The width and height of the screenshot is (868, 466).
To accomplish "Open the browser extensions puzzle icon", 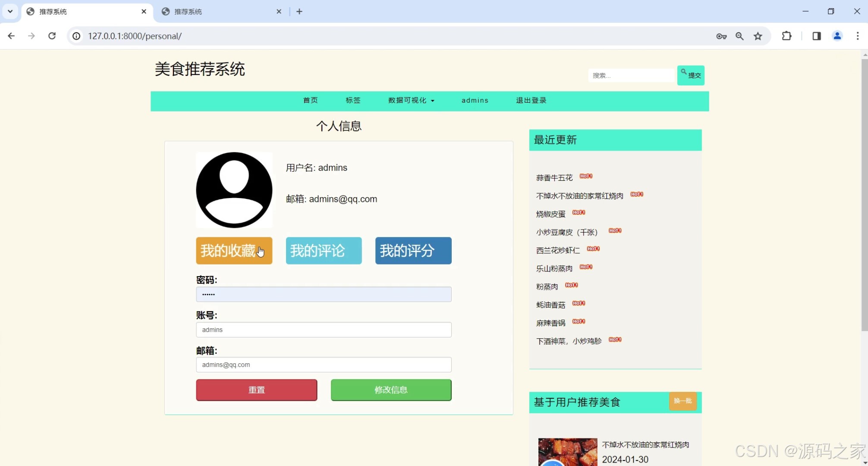I will [x=786, y=36].
